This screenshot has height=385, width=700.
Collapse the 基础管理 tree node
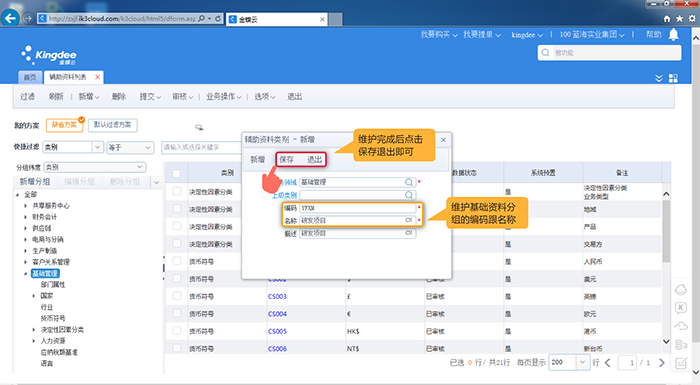point(25,273)
